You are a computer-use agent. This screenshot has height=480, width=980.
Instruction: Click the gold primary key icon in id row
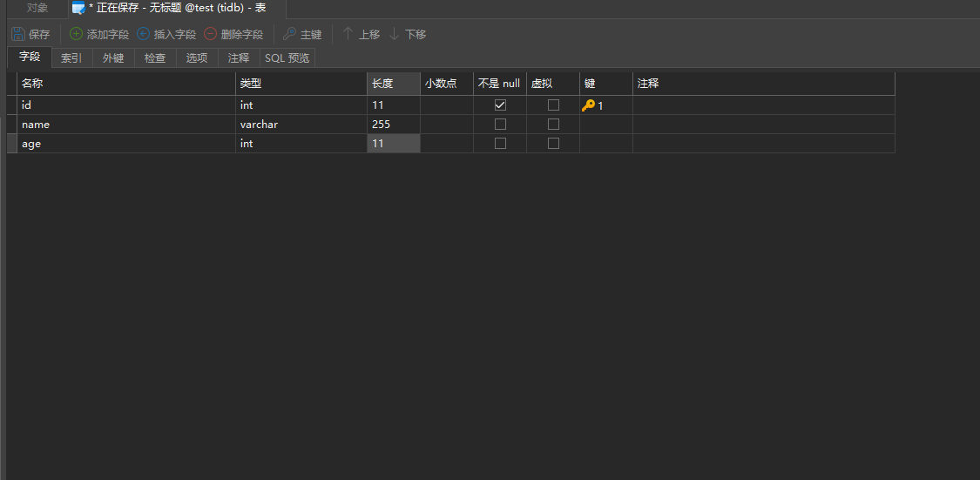pos(588,105)
